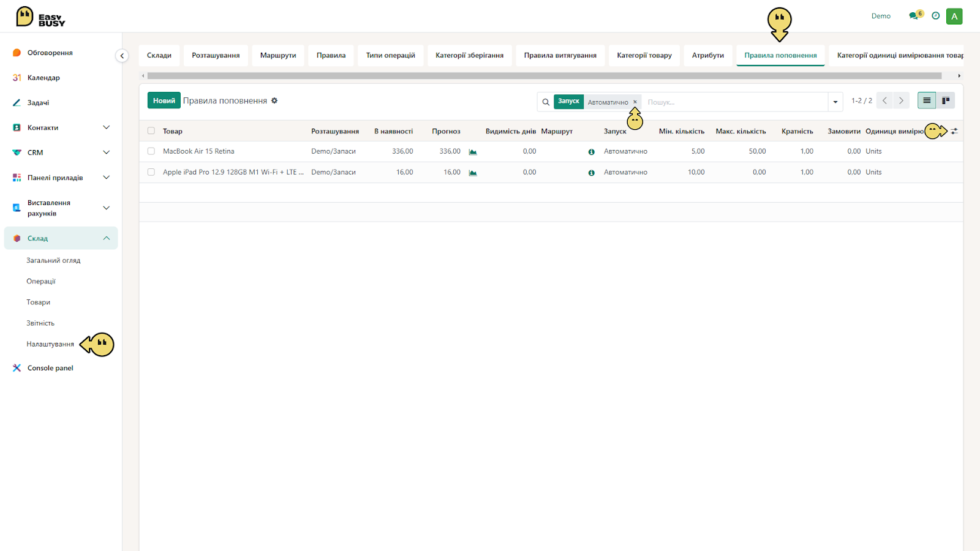This screenshot has width=980, height=551.
Task: Click the Склад module icon
Action: click(x=17, y=238)
